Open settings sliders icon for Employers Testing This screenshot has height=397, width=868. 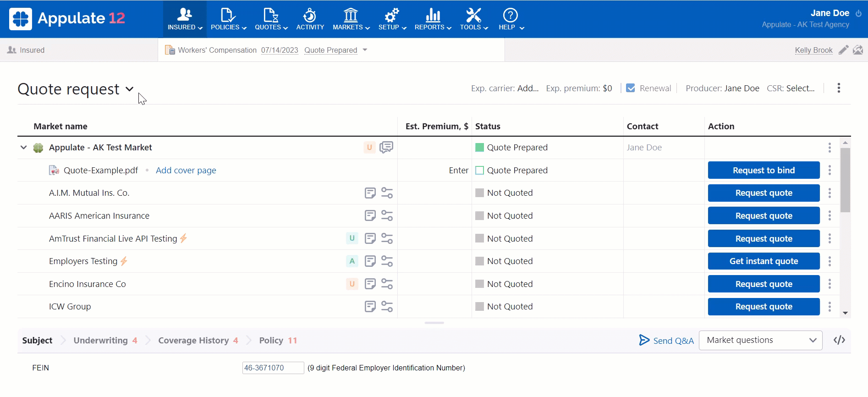click(387, 261)
